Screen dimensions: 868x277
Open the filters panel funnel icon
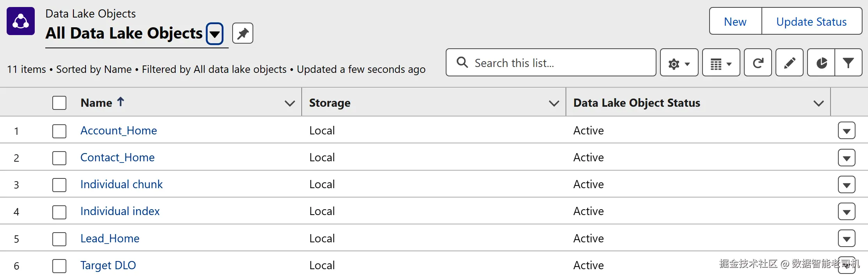pyautogui.click(x=848, y=62)
